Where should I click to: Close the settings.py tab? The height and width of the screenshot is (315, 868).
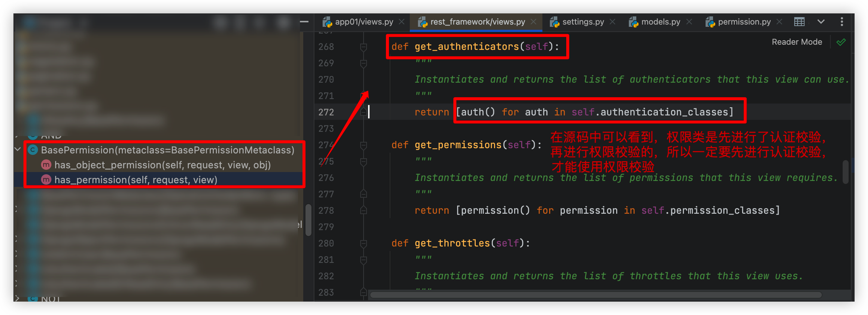click(612, 22)
